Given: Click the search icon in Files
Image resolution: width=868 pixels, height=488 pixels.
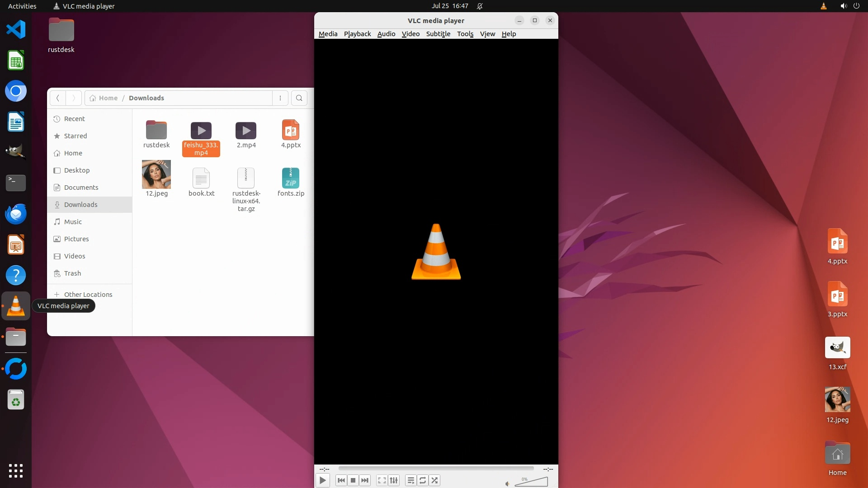Looking at the screenshot, I should [x=299, y=98].
